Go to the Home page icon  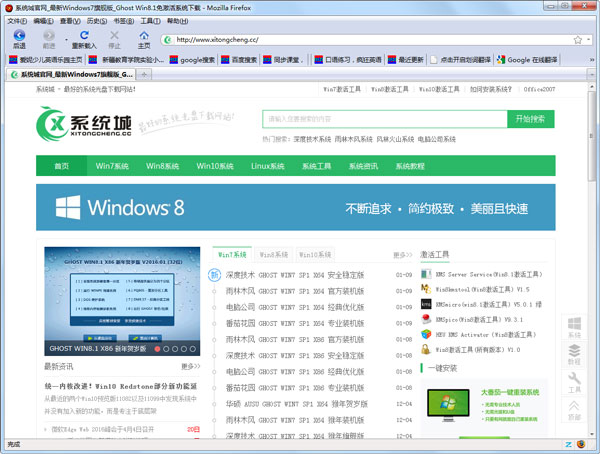coord(144,36)
